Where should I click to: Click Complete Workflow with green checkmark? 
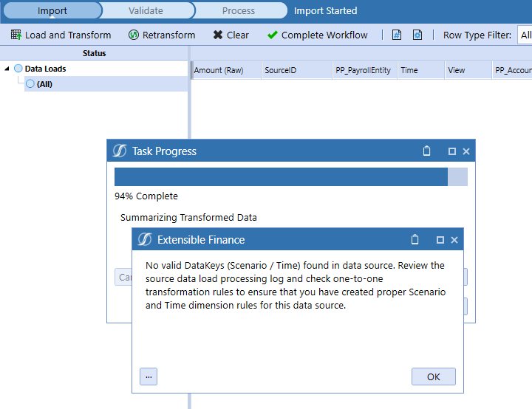click(317, 35)
